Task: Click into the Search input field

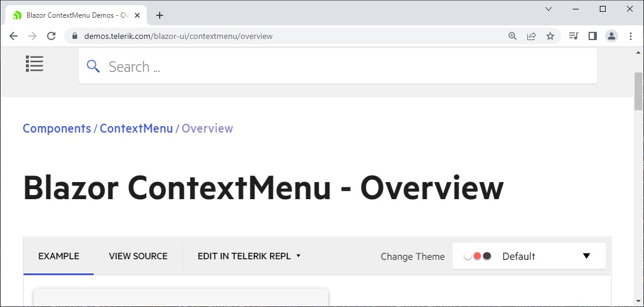Action: 338,66
